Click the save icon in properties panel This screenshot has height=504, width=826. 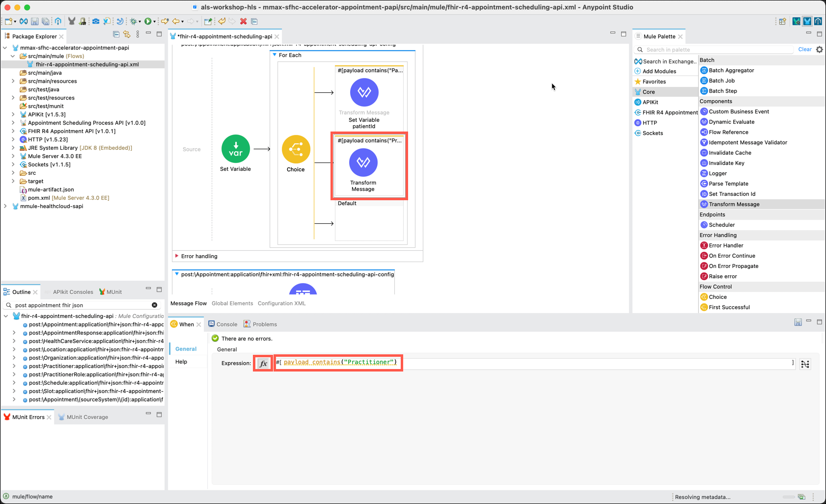[x=798, y=322]
